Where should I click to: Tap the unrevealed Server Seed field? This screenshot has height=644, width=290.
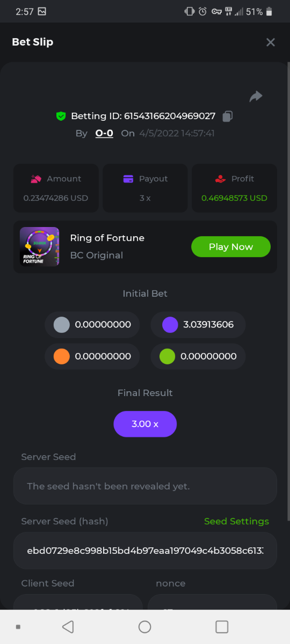[145, 486]
